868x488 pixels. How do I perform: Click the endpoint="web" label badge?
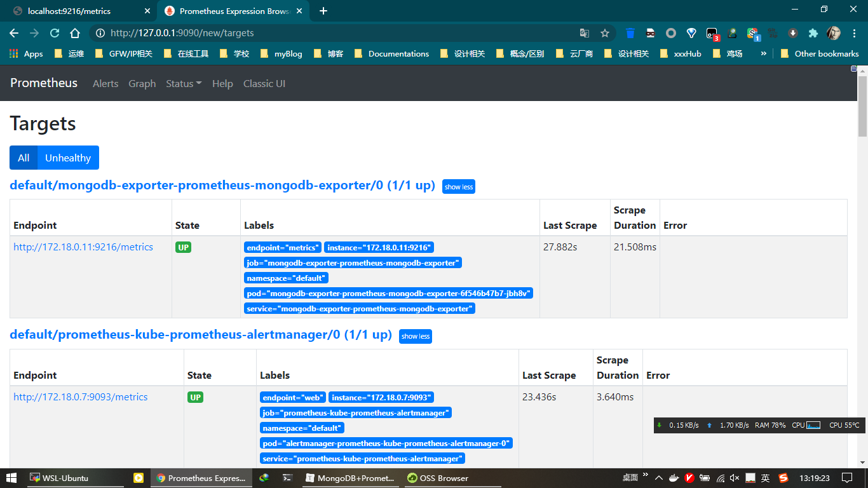coord(293,397)
